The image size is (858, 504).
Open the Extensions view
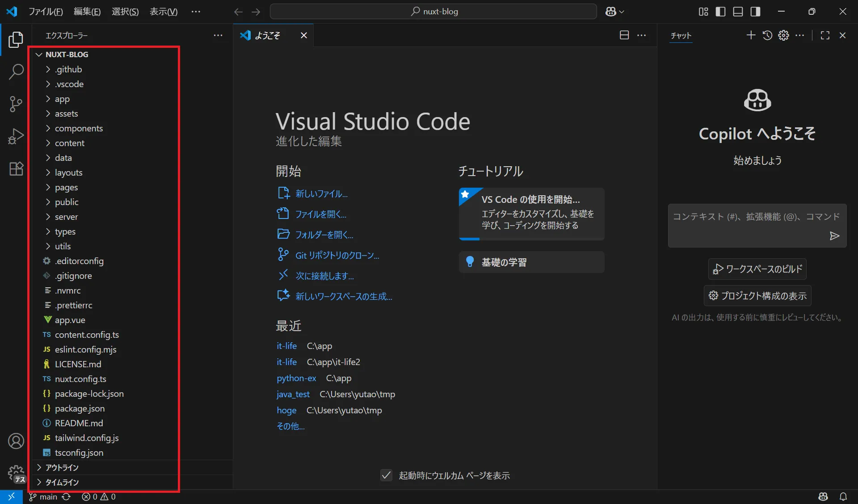pyautogui.click(x=16, y=168)
